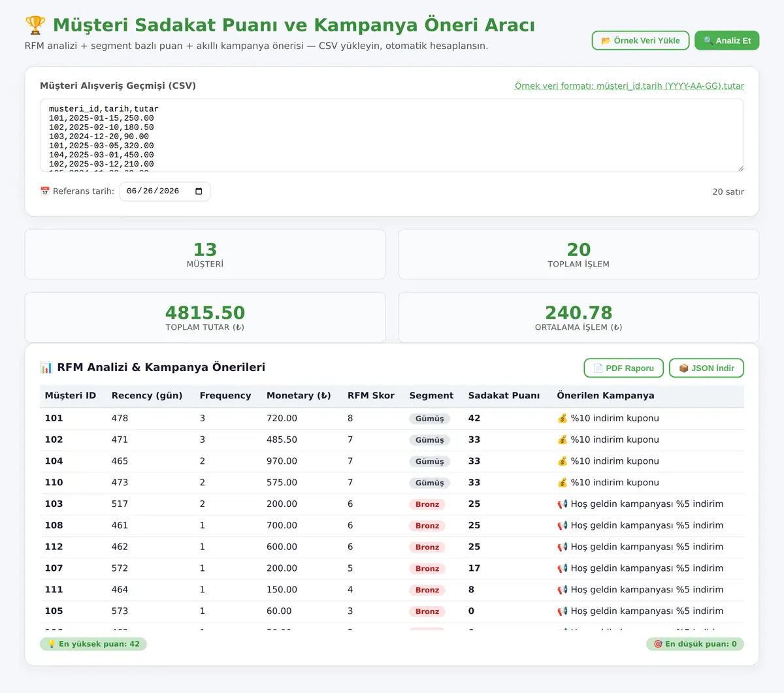The width and height of the screenshot is (784, 693).
Task: Click the Monetary (₺) column header
Action: pyautogui.click(x=299, y=396)
